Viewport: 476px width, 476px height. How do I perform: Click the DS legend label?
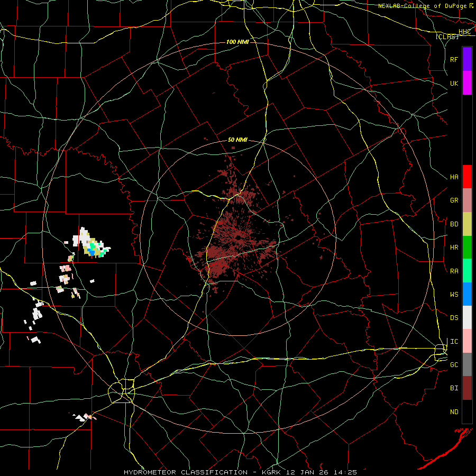tap(454, 318)
